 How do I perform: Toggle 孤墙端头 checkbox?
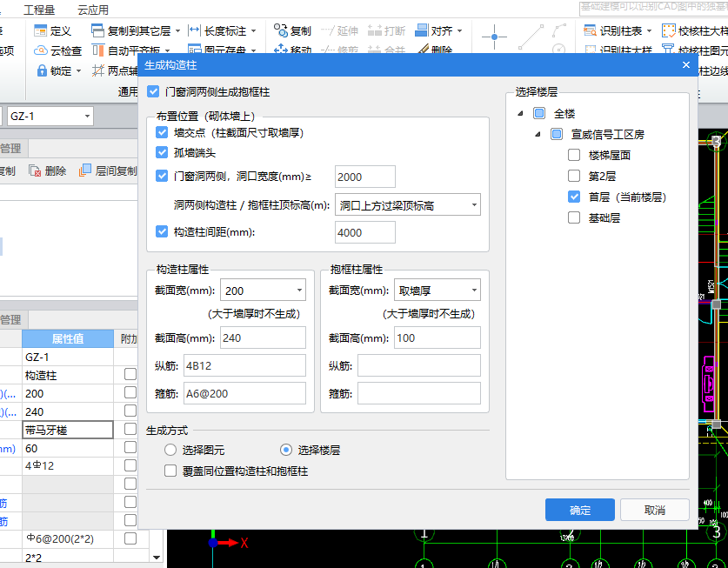[x=162, y=152]
